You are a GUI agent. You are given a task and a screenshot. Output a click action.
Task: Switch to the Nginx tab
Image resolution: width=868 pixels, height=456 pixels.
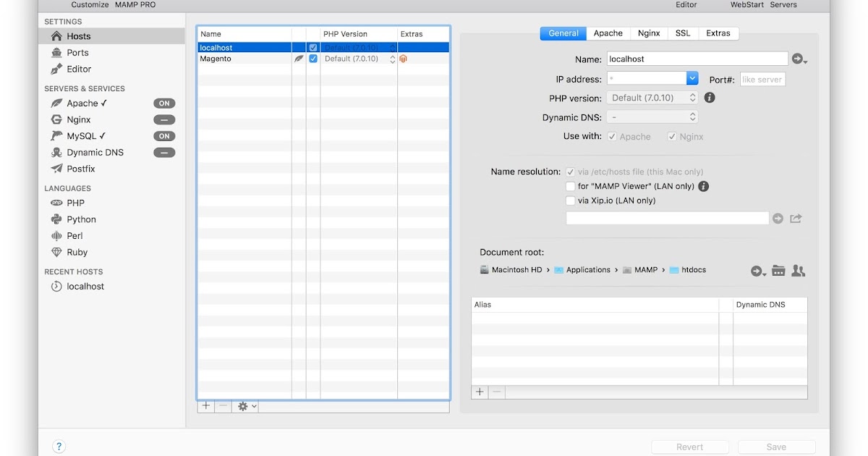pyautogui.click(x=649, y=33)
